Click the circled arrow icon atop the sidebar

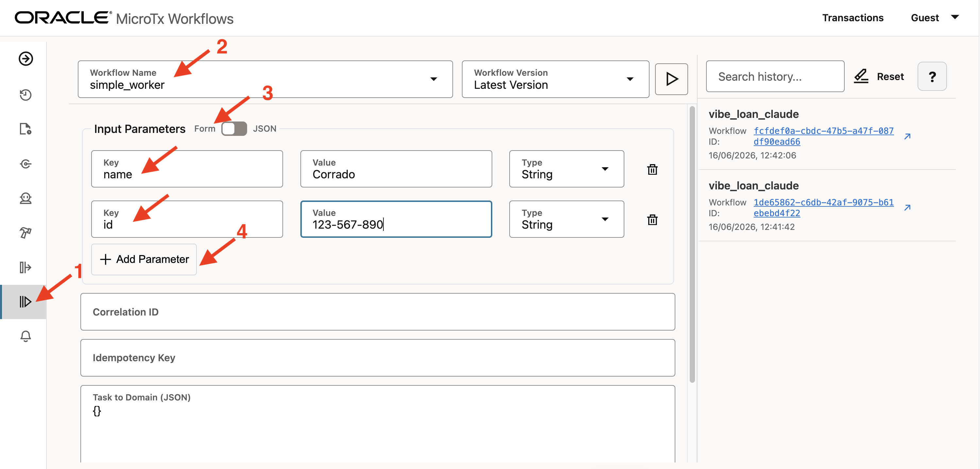pyautogui.click(x=25, y=59)
